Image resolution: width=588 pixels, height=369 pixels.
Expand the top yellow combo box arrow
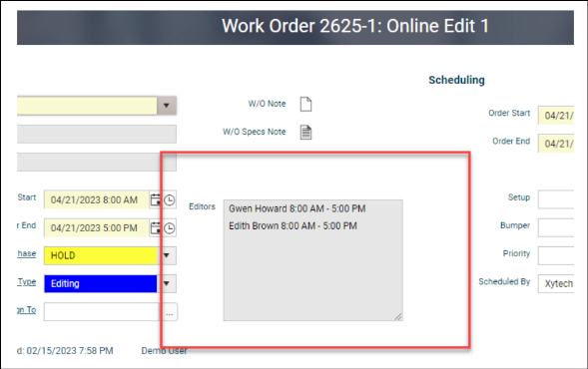pyautogui.click(x=167, y=106)
